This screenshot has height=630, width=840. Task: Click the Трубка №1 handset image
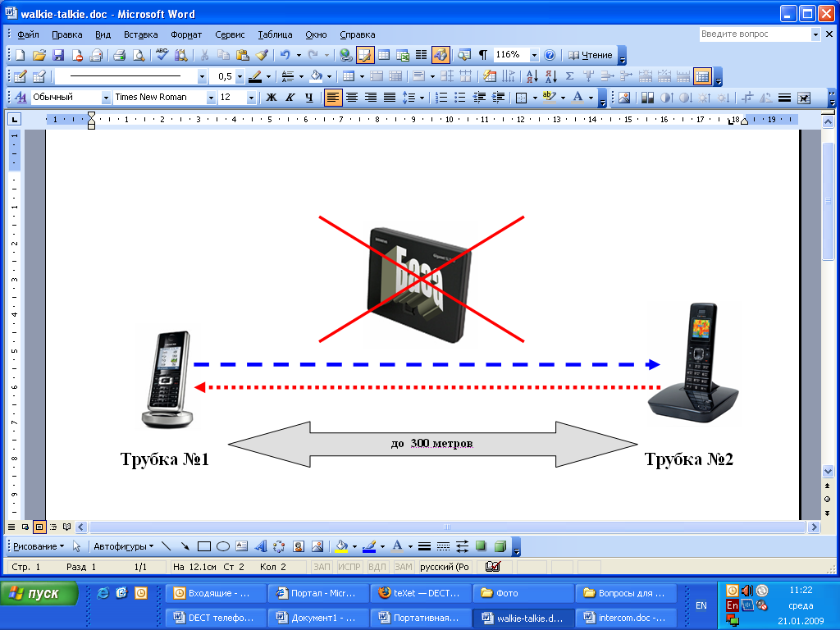167,380
